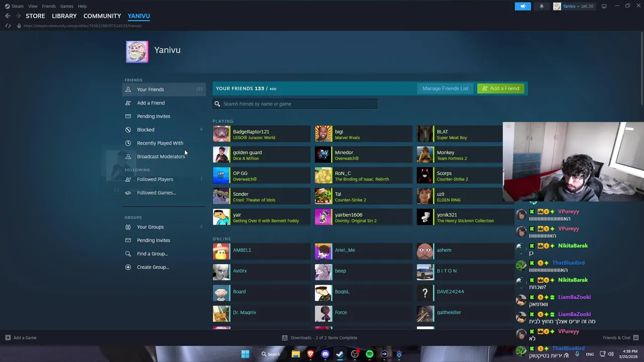Click the Add a Friend sidebar icon
The width and height of the screenshot is (644, 362).
128,103
